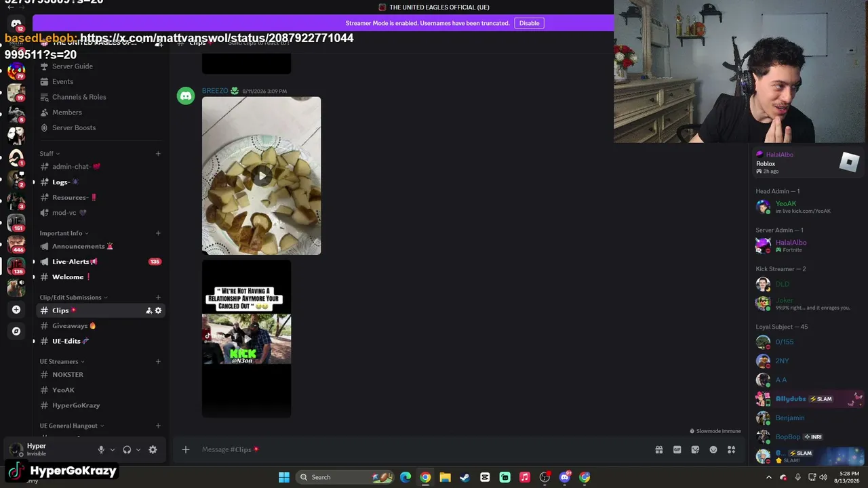
Task: Open the emoji picker
Action: click(713, 449)
